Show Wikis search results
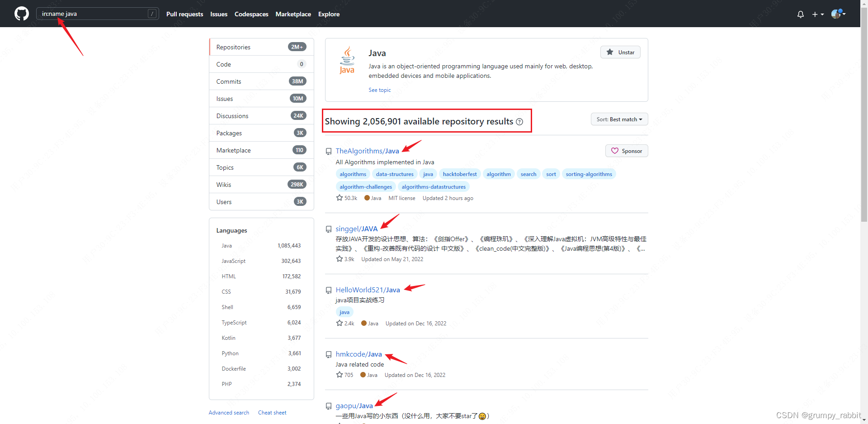 pyautogui.click(x=261, y=185)
